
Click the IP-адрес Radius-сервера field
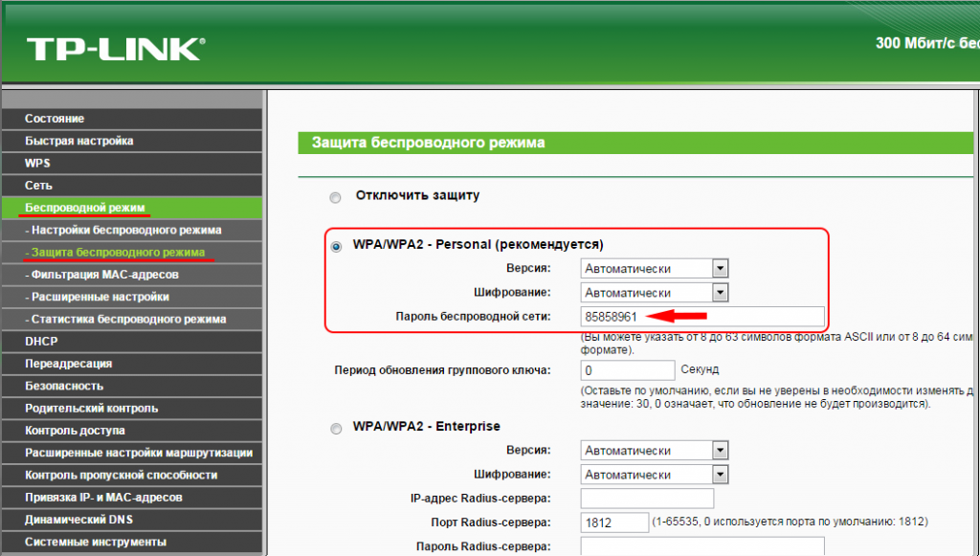click(x=647, y=499)
